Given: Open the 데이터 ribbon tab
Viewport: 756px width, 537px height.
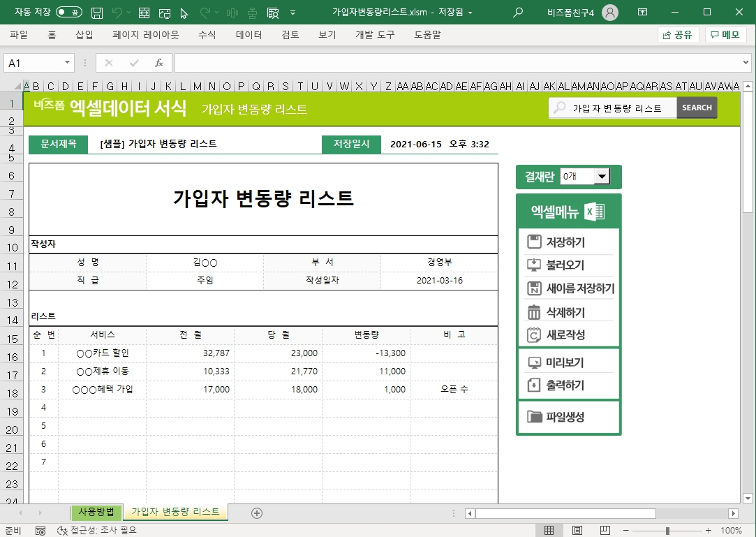Looking at the screenshot, I should [249, 35].
